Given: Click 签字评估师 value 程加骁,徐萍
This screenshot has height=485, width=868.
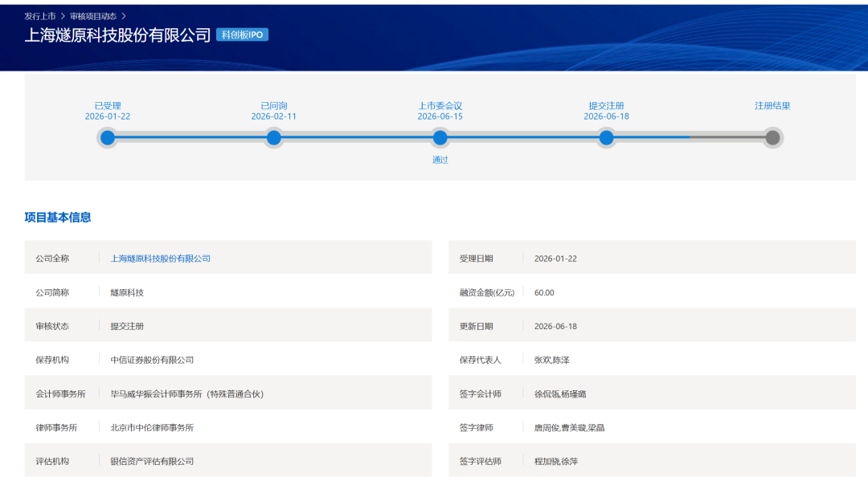Looking at the screenshot, I should (x=556, y=461).
